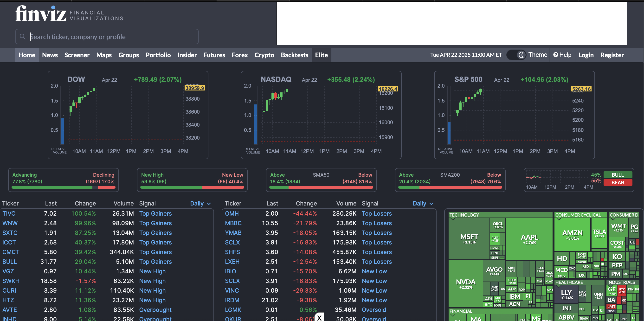The image size is (644, 321).
Task: Open the TSLA heatmap tile
Action: pyautogui.click(x=599, y=233)
